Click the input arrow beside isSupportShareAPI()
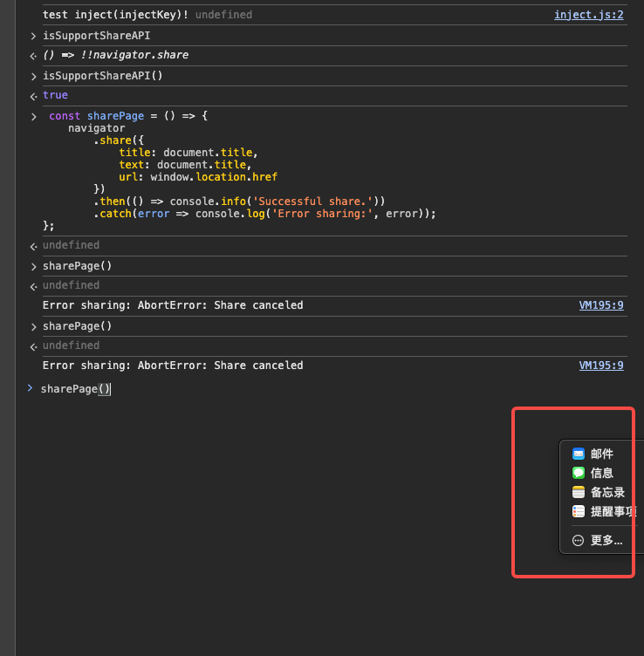 33,76
